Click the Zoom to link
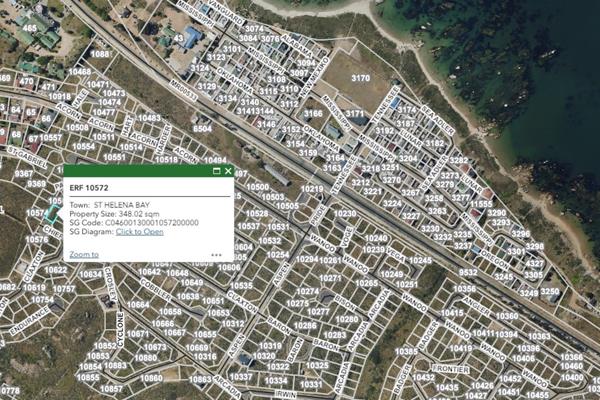Viewport: 600px width, 400px height. (x=84, y=255)
